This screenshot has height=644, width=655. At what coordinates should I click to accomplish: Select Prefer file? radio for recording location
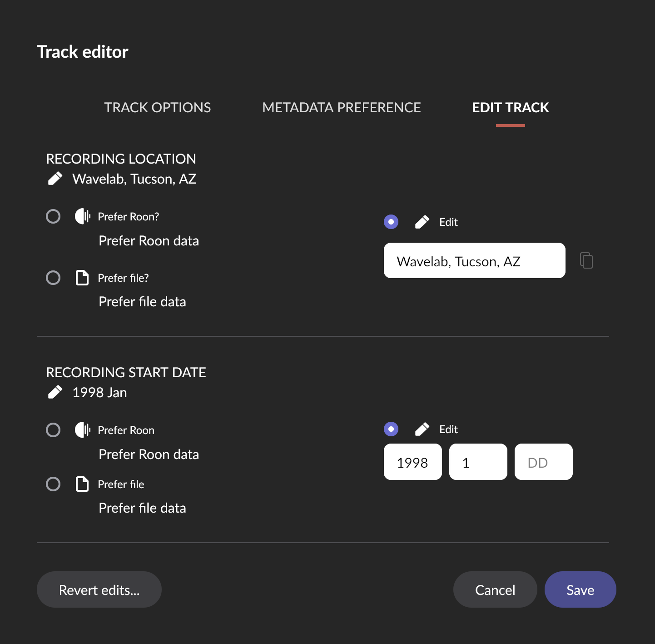point(53,278)
